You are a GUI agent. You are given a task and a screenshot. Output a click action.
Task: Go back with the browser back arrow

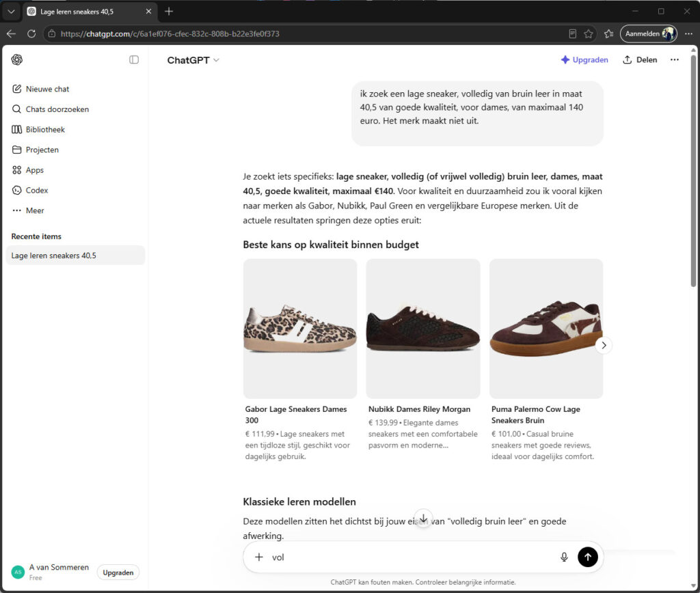11,33
